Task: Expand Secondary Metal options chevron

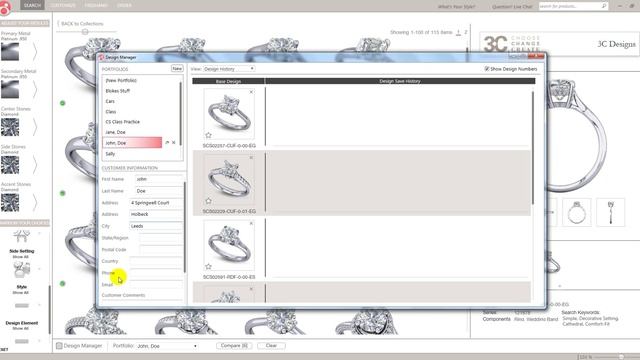Action: 34,89
